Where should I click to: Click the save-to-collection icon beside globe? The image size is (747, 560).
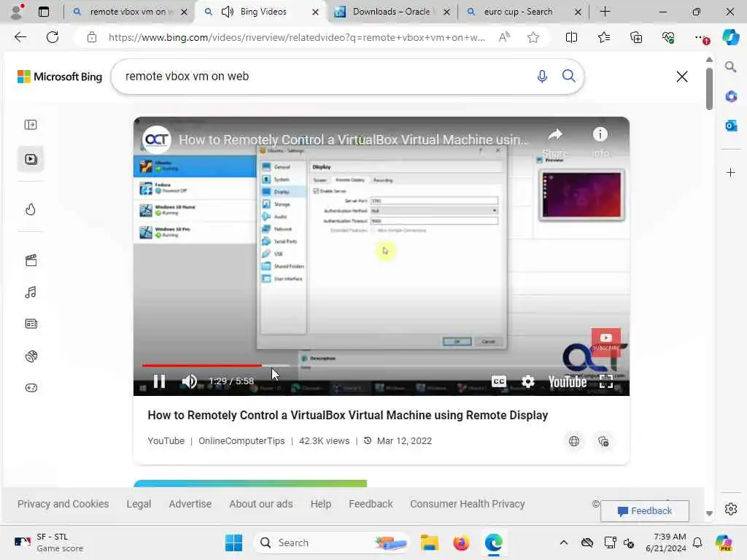(603, 441)
